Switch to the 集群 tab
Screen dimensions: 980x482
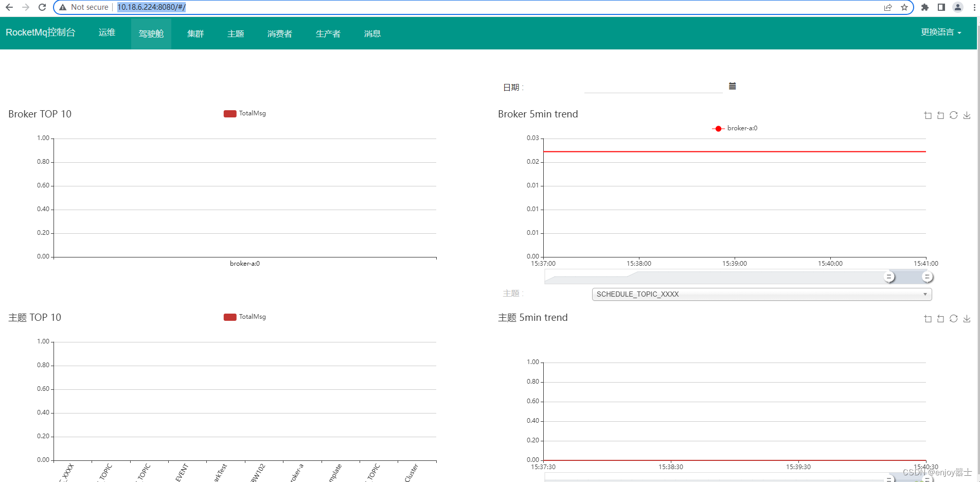click(x=195, y=33)
